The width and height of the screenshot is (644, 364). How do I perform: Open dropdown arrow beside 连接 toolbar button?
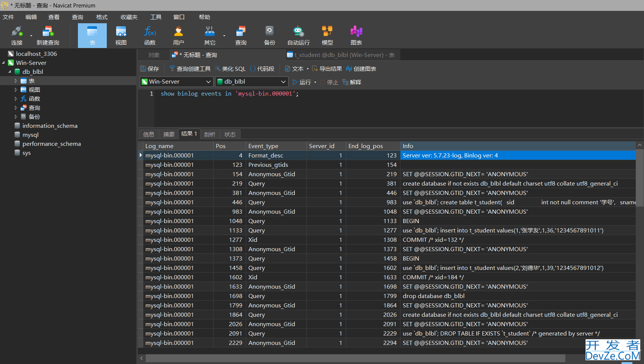tap(31, 36)
